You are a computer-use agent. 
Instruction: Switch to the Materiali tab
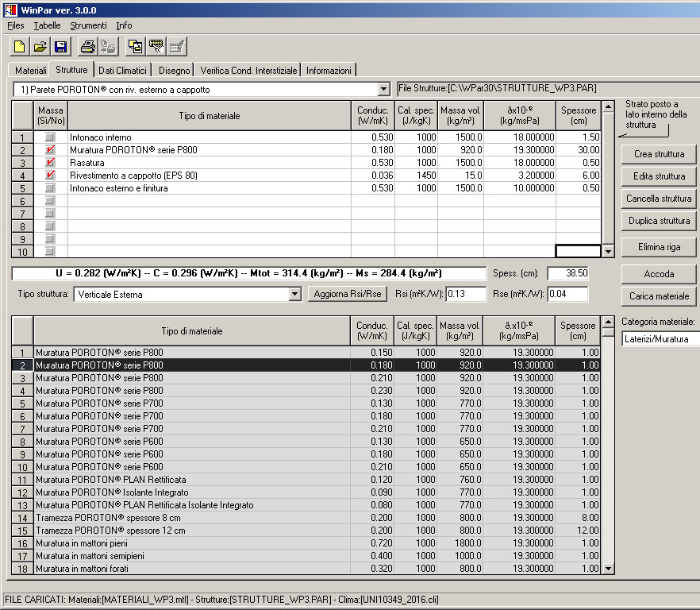pos(30,71)
